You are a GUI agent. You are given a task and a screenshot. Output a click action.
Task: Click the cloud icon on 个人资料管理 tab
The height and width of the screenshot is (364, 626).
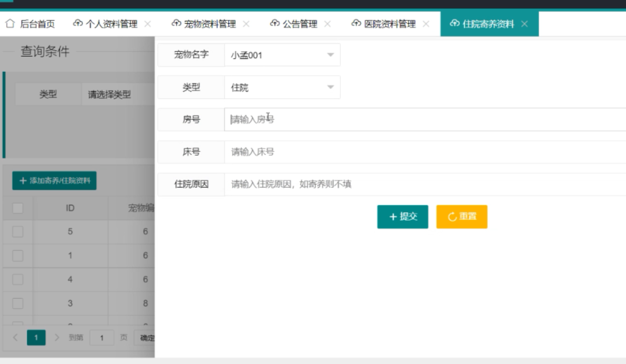click(x=78, y=23)
